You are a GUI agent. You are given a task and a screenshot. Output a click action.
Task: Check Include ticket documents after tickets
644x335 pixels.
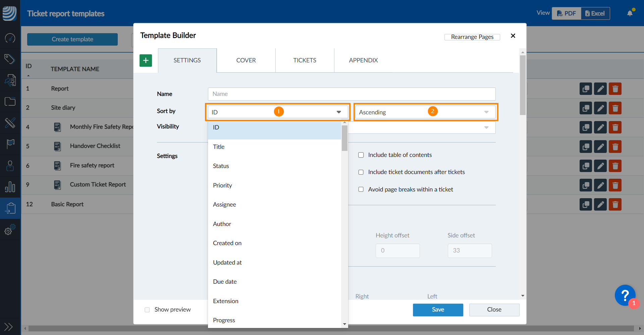pyautogui.click(x=361, y=172)
